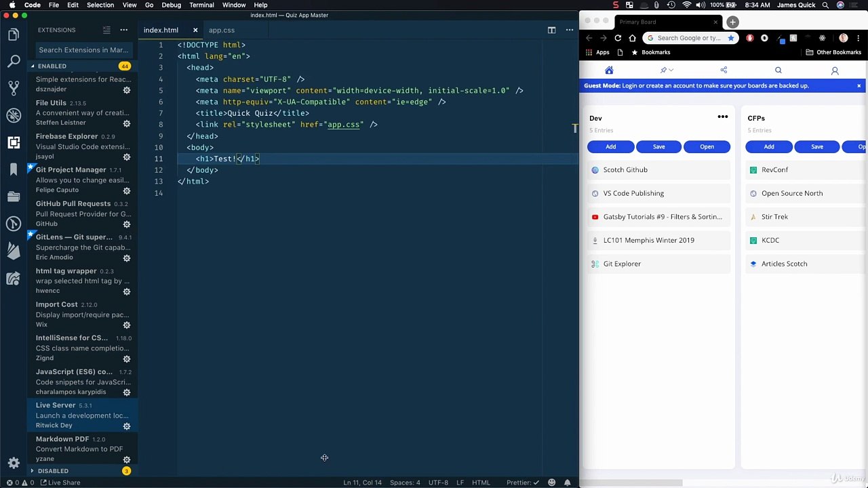Dismiss the Guest Mode banner
This screenshot has width=868, height=488.
tap(859, 85)
